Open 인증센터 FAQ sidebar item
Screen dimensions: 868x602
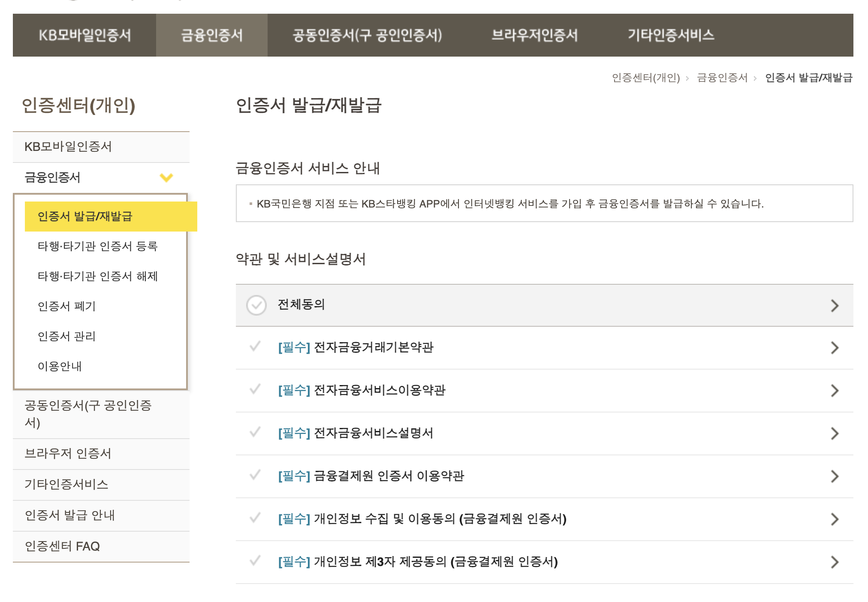[62, 546]
